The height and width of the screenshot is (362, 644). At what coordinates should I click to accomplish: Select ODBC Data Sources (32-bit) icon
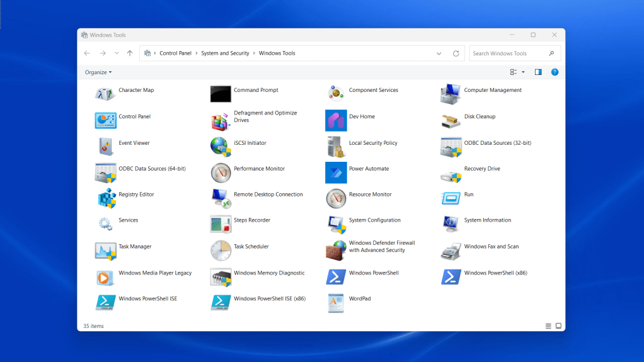point(451,147)
